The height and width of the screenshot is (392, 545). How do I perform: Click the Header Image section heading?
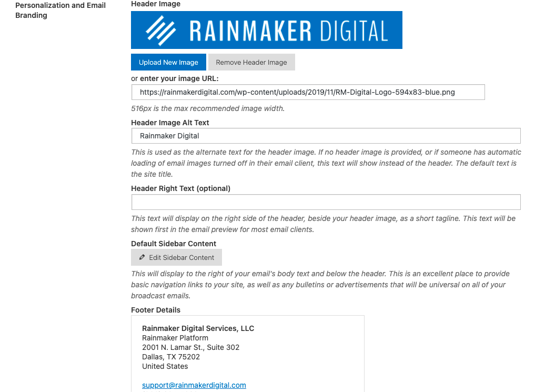click(155, 4)
